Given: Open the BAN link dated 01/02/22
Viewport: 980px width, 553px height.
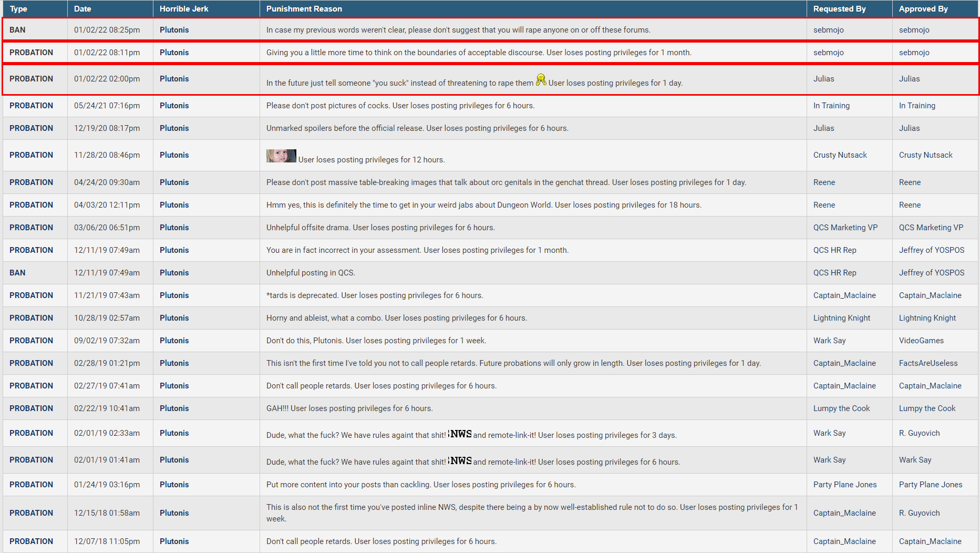Looking at the screenshot, I should 17,30.
